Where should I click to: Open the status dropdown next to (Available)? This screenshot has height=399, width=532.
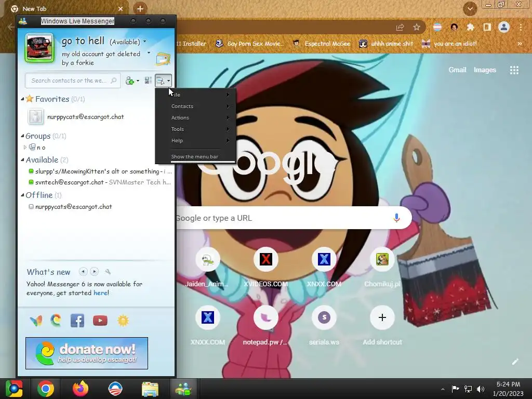(x=145, y=42)
